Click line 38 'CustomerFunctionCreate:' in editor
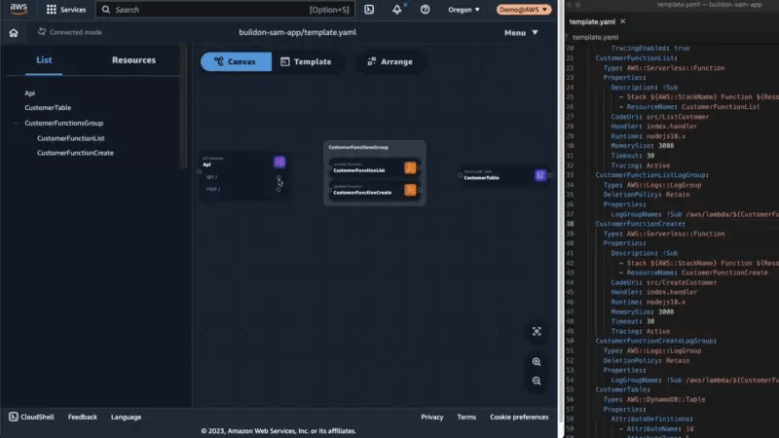Image resolution: width=779 pixels, height=438 pixels. click(x=640, y=224)
